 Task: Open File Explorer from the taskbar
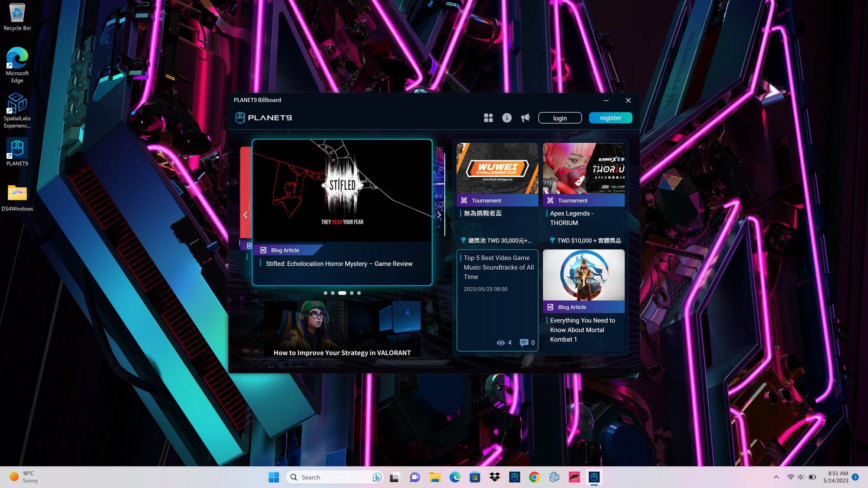435,477
